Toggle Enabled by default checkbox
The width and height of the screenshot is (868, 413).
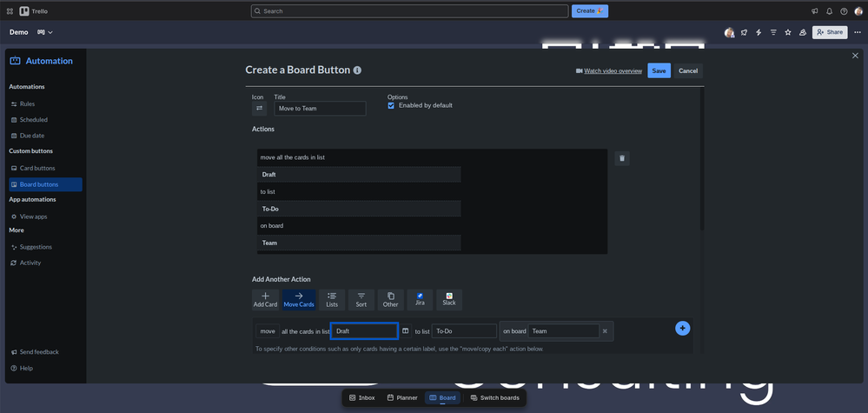[x=391, y=105]
